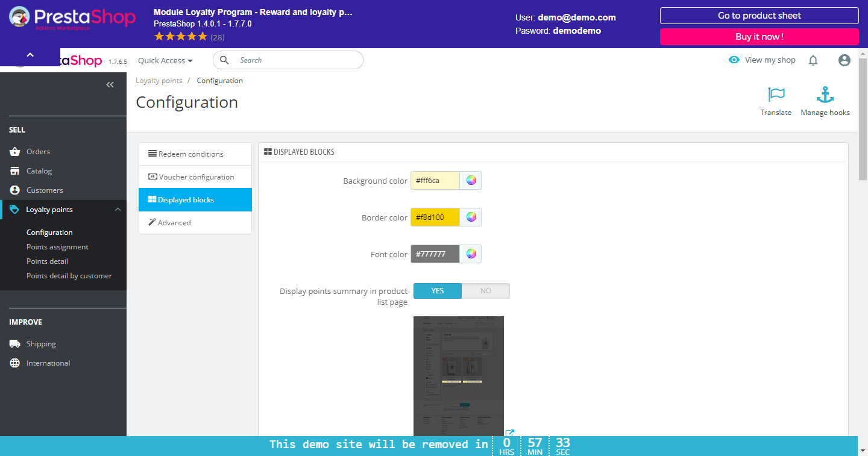Open the Voucher configuration tab
The image size is (868, 456).
[x=195, y=177]
